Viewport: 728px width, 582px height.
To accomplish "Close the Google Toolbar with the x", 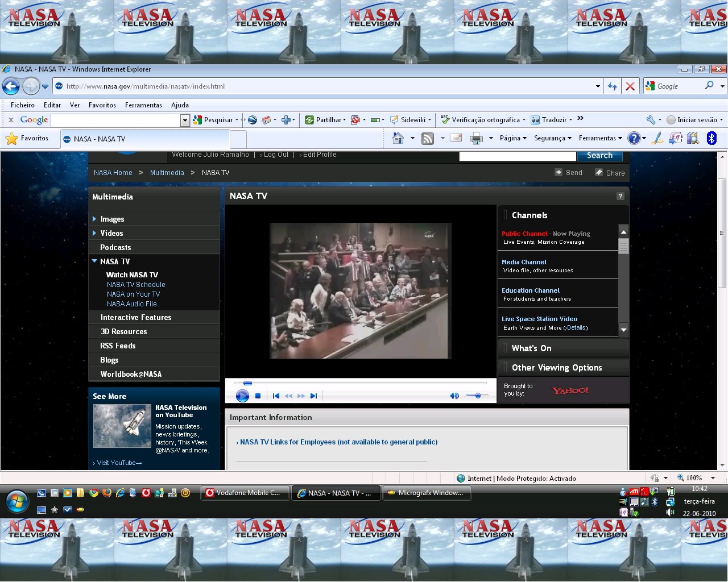I will tap(11, 120).
